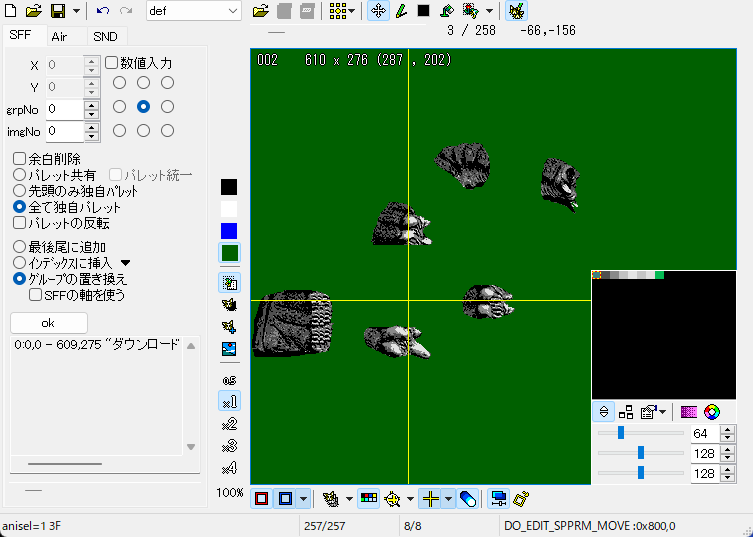Click the yellow rotate square icon

point(521,499)
